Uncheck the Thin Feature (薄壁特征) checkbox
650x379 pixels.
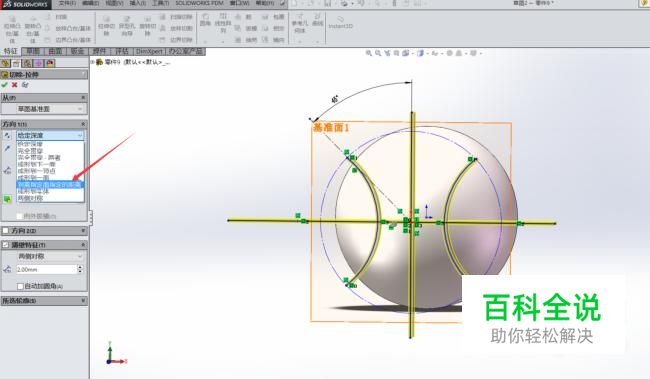point(5,245)
